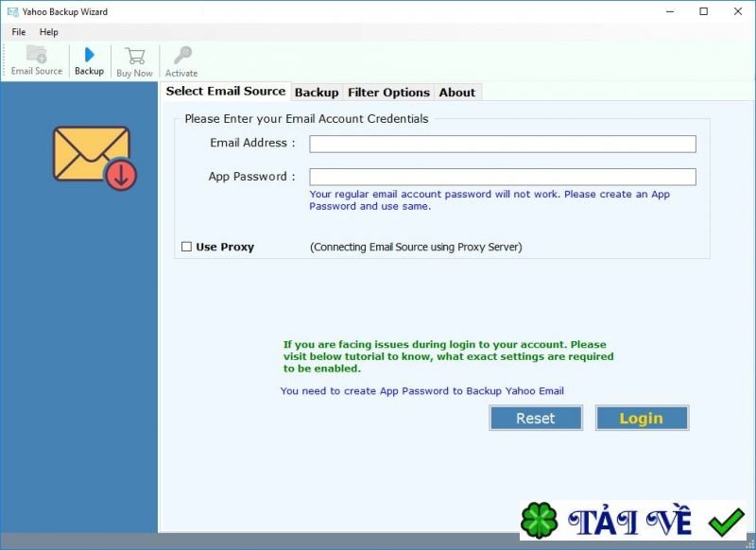Click the 'App Password :' label
Screen dimensions: 756x550
[x=251, y=177]
